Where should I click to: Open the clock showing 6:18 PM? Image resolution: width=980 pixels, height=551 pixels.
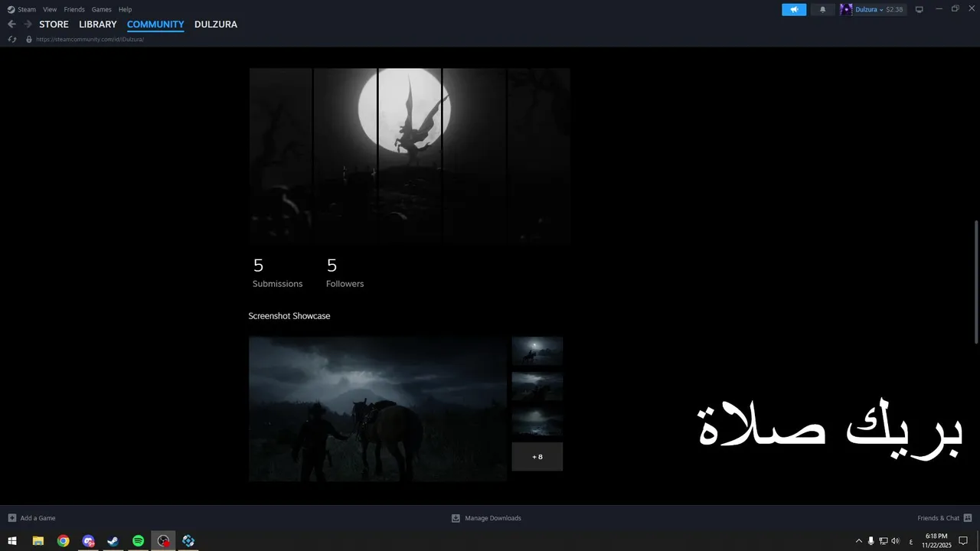click(x=936, y=540)
